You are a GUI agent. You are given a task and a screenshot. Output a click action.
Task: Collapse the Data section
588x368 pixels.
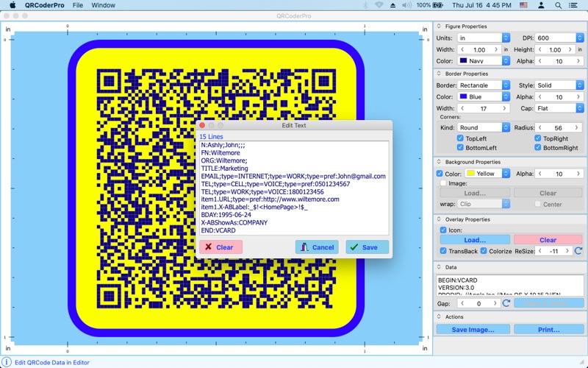(x=439, y=267)
